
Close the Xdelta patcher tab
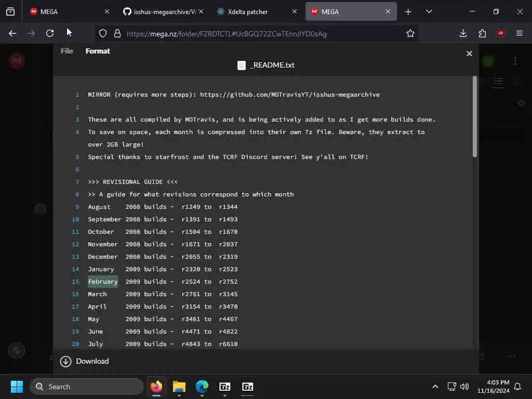pos(295,11)
